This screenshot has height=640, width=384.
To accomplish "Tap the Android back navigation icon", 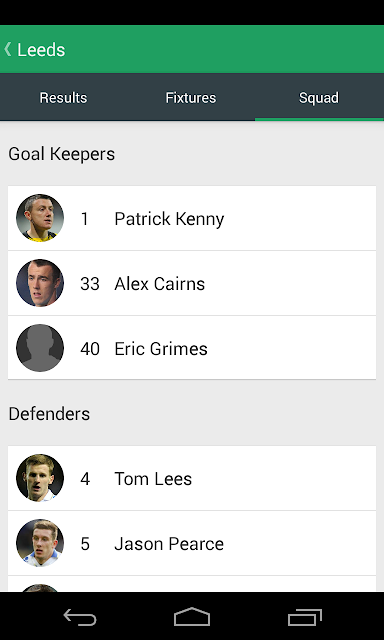I will pos(80,617).
